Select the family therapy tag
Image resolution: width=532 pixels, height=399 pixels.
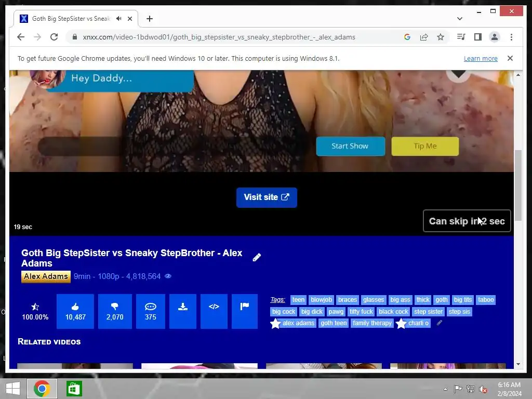click(x=372, y=323)
